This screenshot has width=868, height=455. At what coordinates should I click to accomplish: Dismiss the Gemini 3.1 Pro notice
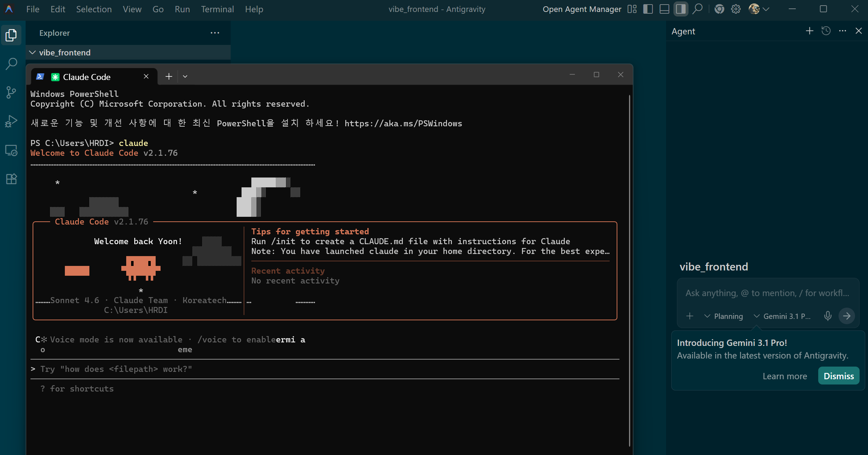839,376
